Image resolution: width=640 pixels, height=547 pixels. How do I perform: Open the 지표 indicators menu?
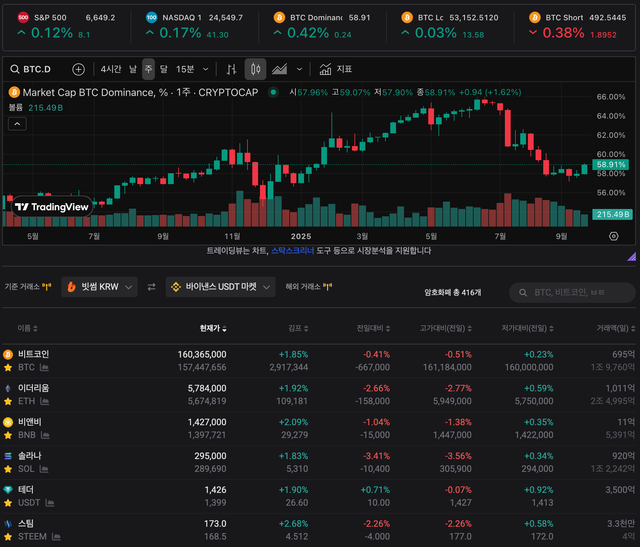point(336,69)
